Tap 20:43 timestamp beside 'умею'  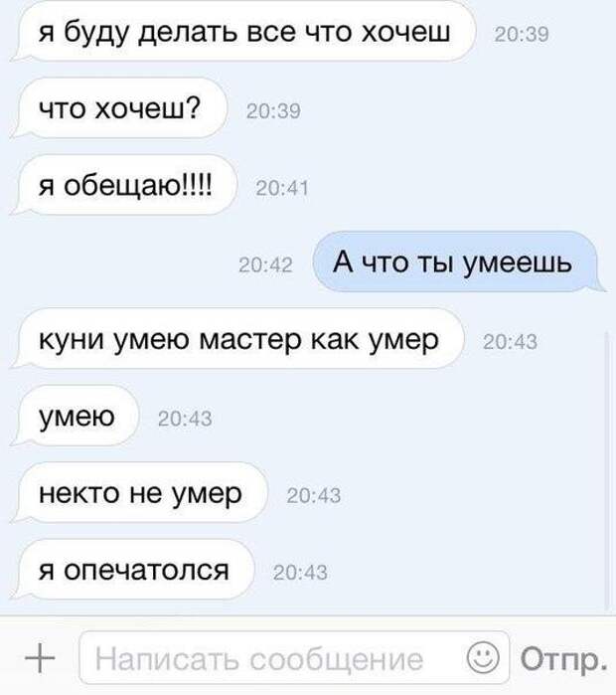(x=185, y=419)
